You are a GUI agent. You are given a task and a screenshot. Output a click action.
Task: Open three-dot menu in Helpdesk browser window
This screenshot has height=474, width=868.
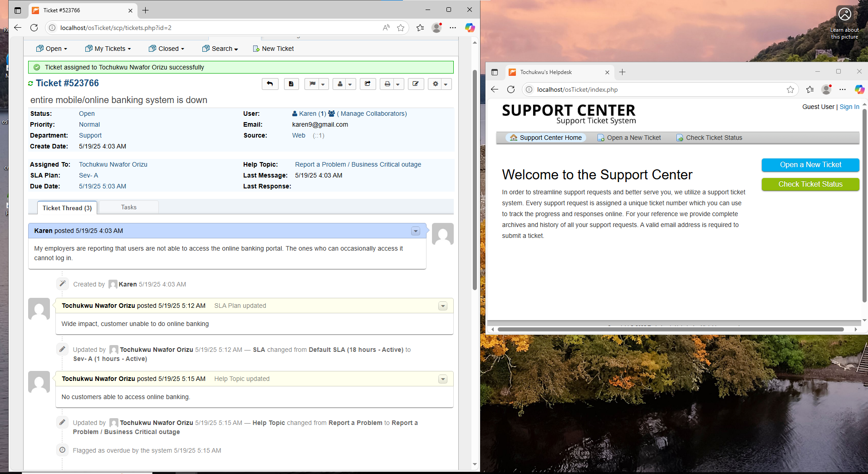(x=843, y=89)
